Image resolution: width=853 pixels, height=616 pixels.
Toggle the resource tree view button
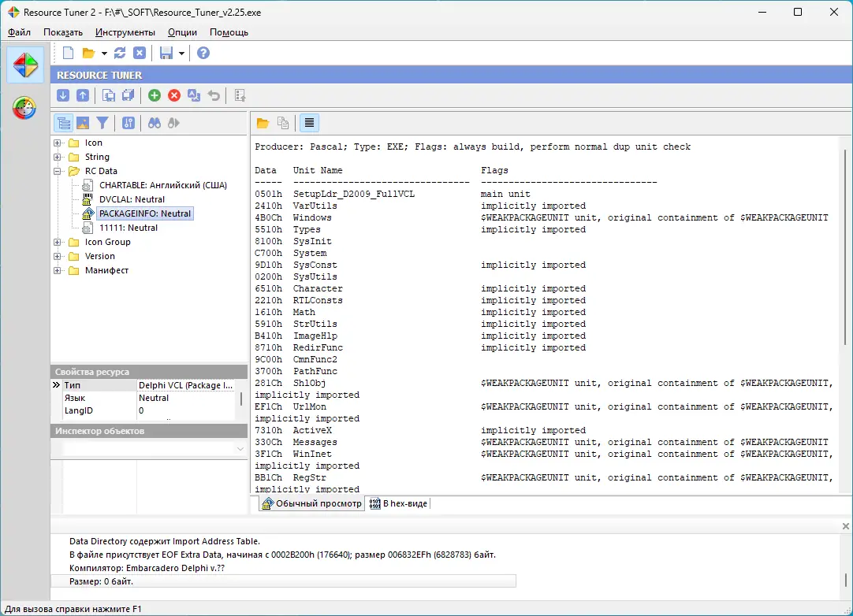[x=64, y=123]
